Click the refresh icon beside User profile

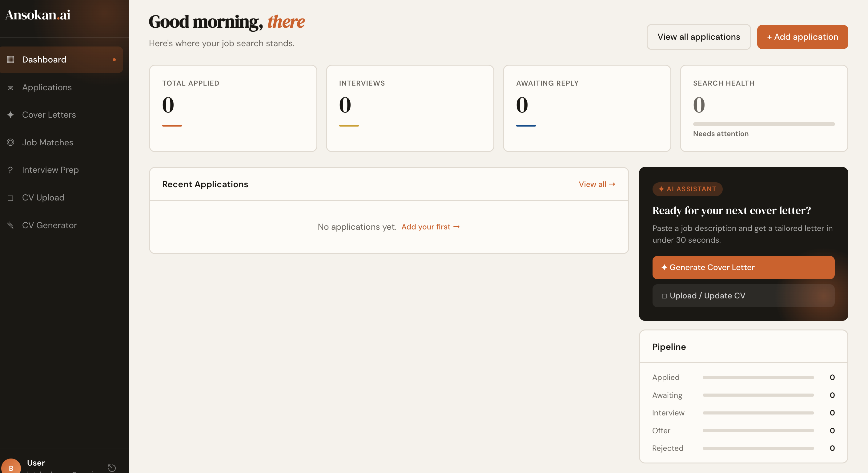112,467
